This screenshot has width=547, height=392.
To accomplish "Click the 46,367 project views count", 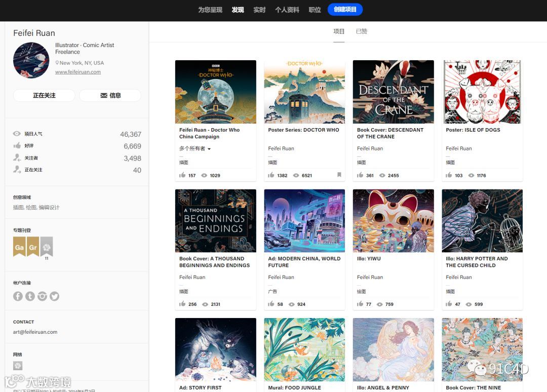I will click(131, 134).
